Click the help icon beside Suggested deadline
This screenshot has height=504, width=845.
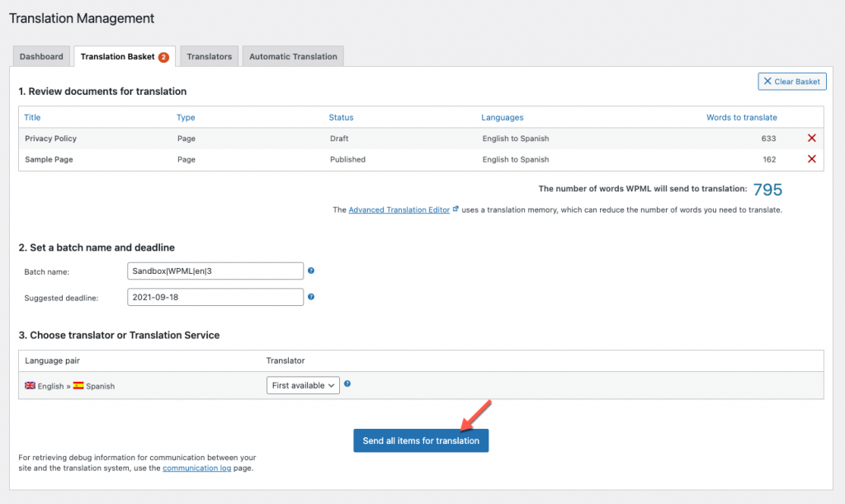point(311,294)
